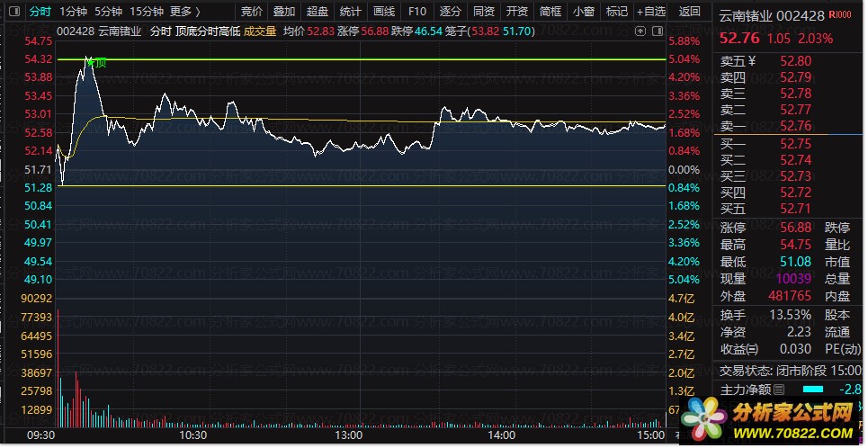The image size is (868, 448).
Task: Click the cyan 主力净额 bar
Action: (x=812, y=389)
